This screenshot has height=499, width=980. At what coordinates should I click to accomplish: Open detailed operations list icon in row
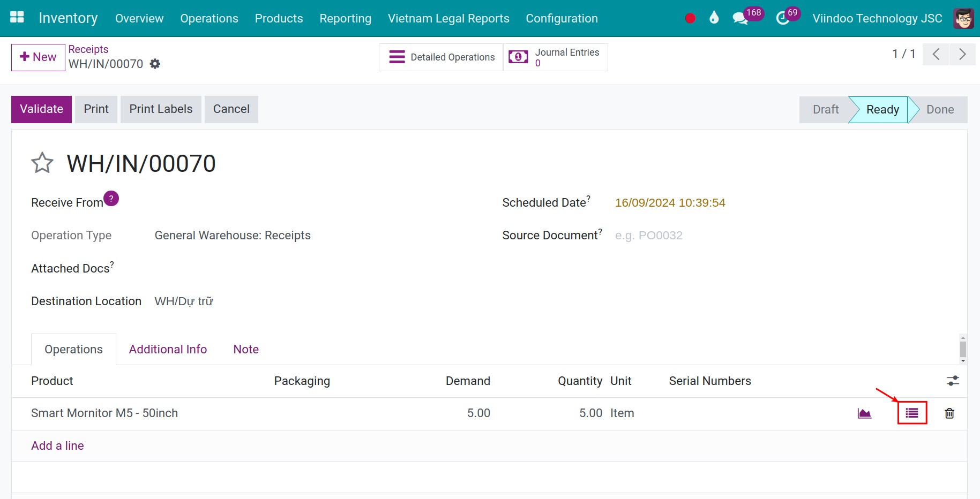(912, 413)
